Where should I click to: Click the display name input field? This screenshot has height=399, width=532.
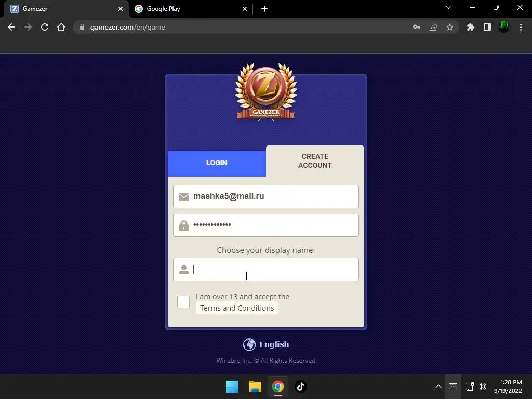pos(265,270)
